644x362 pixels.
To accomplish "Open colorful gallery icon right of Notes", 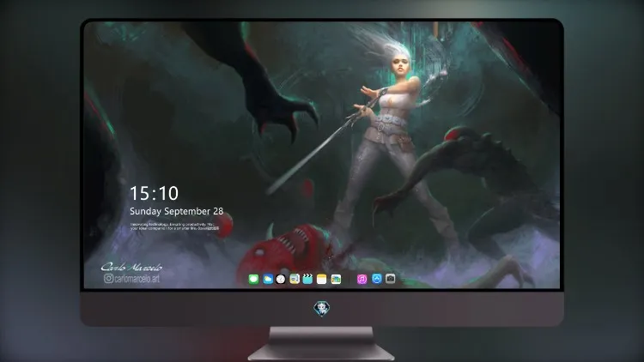I will click(336, 279).
